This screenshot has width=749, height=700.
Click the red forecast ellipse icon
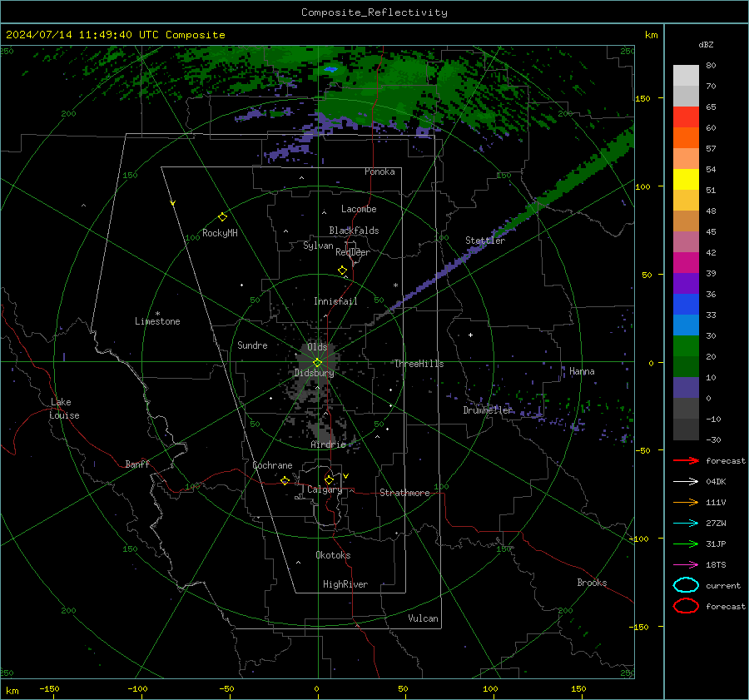coord(686,606)
